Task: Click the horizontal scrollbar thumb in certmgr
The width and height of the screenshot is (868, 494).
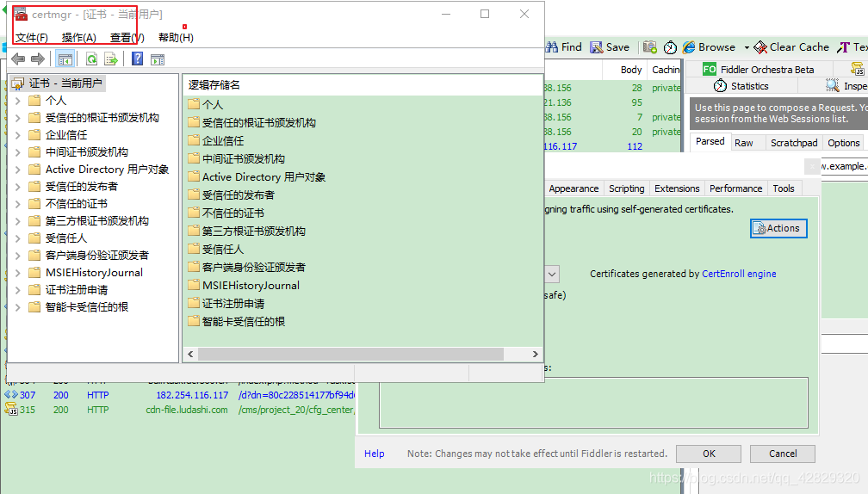Action: coord(351,354)
